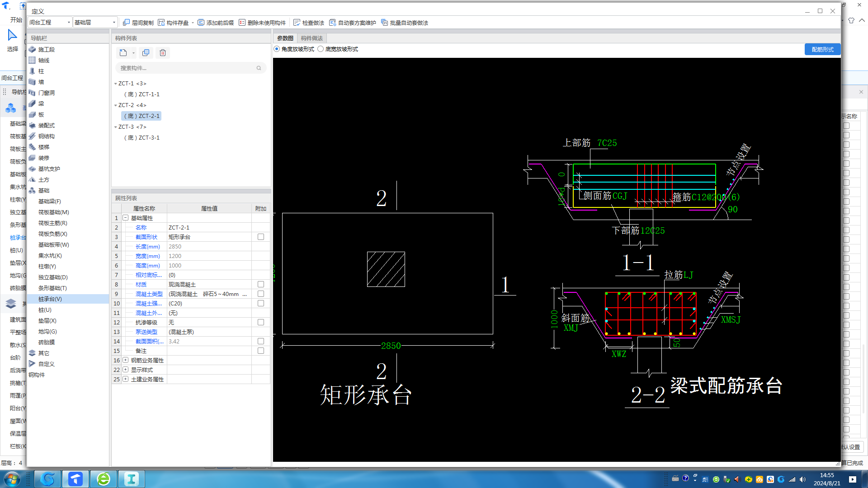Click 批量自动套做法 toolbar icon
This screenshot has height=488, width=868.
(x=385, y=23)
